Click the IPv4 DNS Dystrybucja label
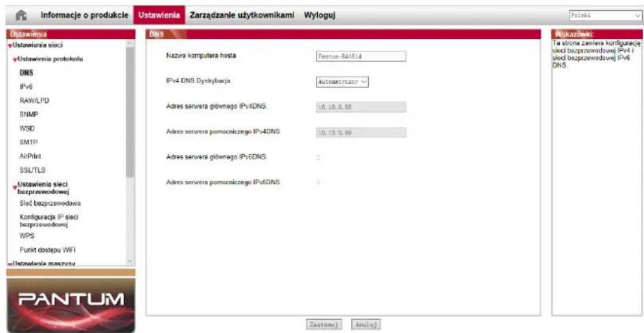This screenshot has width=644, height=333. 198,81
